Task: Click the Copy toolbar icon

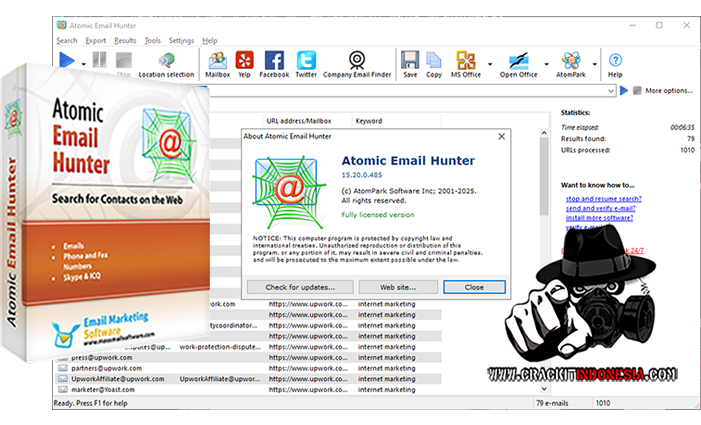Action: point(434,65)
